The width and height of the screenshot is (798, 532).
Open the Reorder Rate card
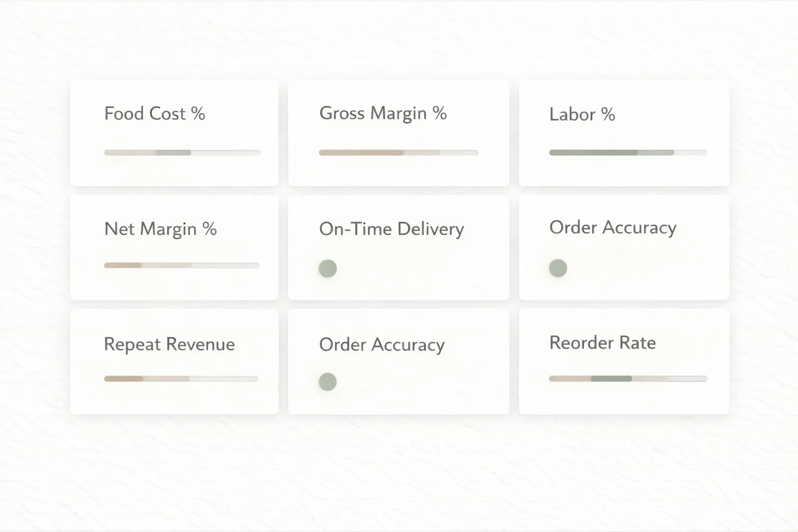623,361
